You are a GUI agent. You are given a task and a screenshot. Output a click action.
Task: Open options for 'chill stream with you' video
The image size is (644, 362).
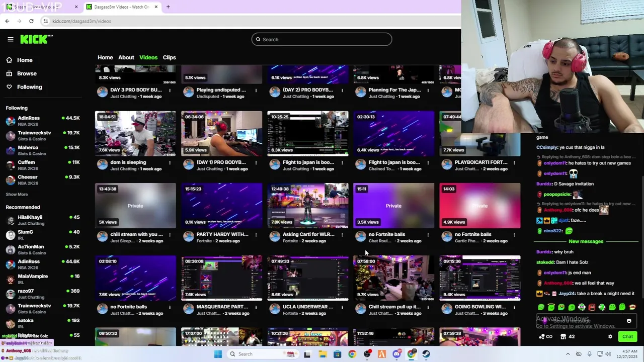coord(170,235)
